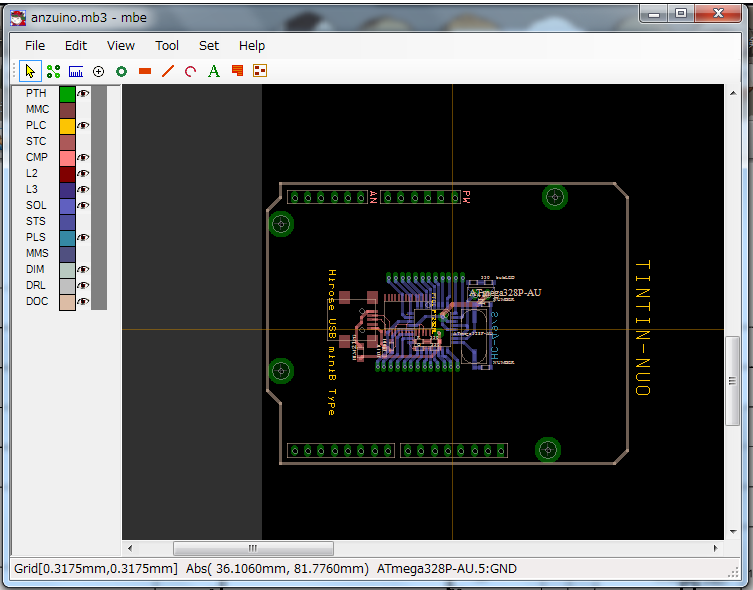Viewport: 753px width, 590px height.
Task: Toggle DRL layer visibility eye
Action: pyautogui.click(x=83, y=285)
